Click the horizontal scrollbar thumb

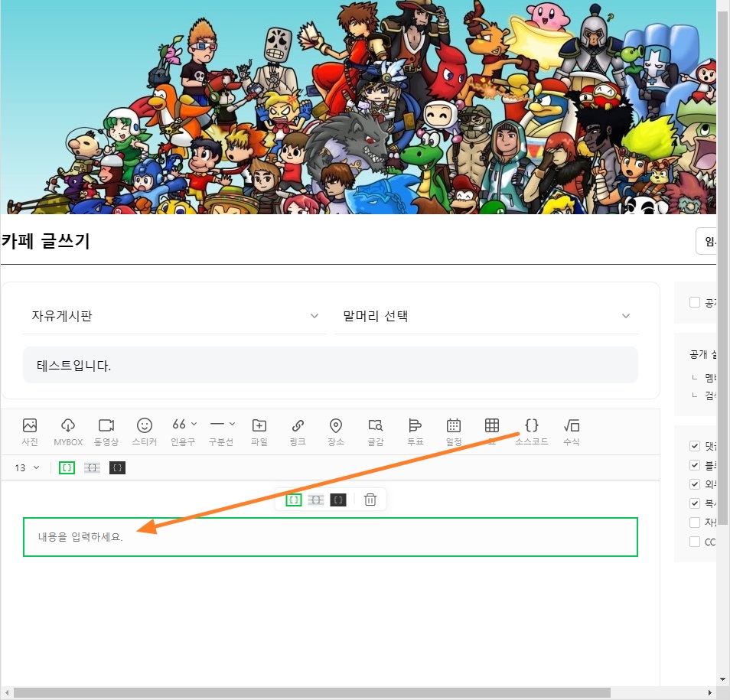point(312,692)
